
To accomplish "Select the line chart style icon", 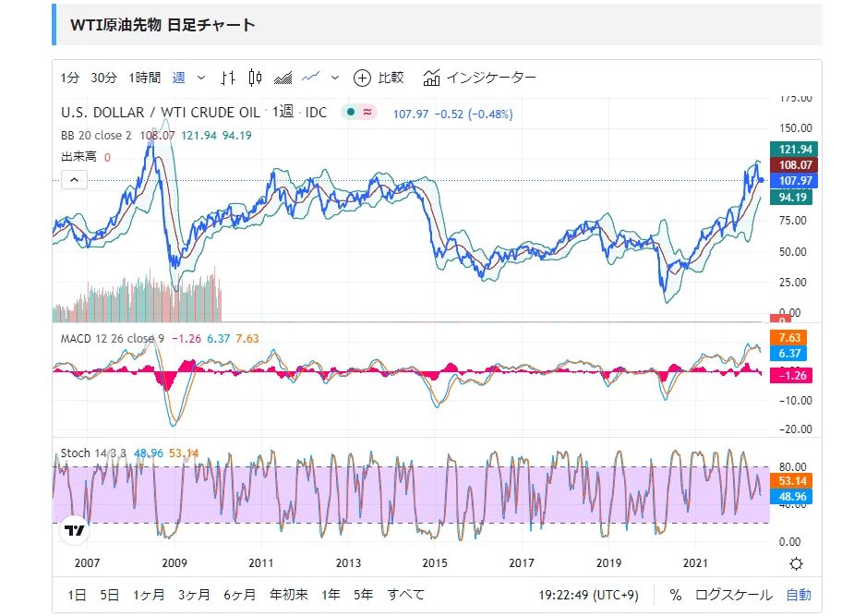I will tap(311, 78).
